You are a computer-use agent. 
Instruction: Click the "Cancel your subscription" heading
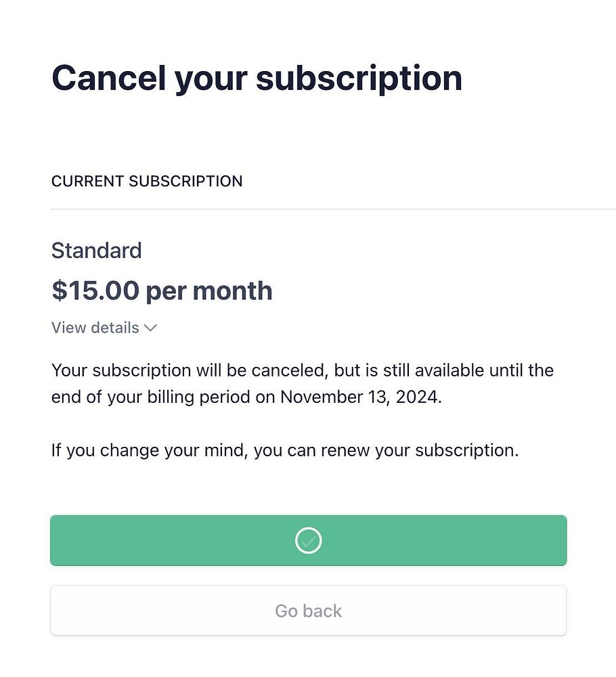257,78
